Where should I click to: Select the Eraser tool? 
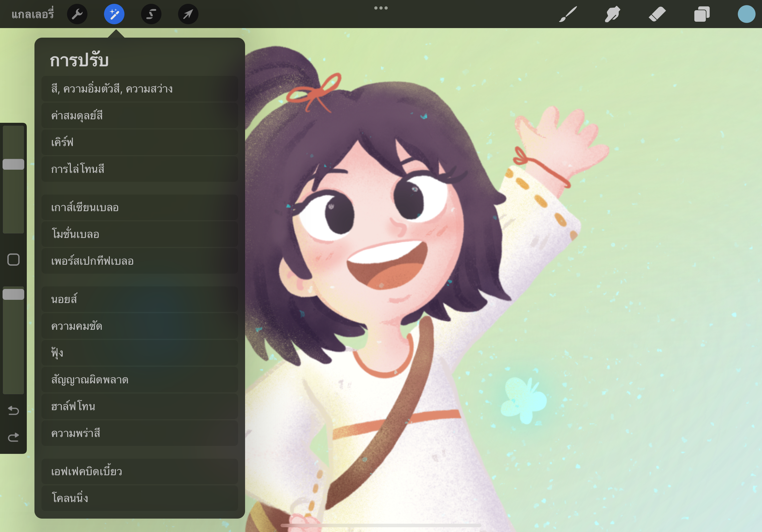click(x=657, y=14)
